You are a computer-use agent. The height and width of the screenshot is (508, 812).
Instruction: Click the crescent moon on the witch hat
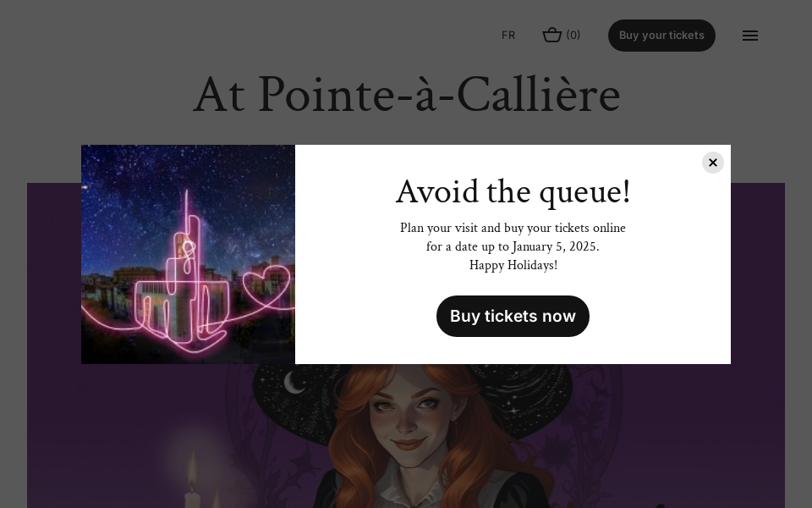point(294,383)
